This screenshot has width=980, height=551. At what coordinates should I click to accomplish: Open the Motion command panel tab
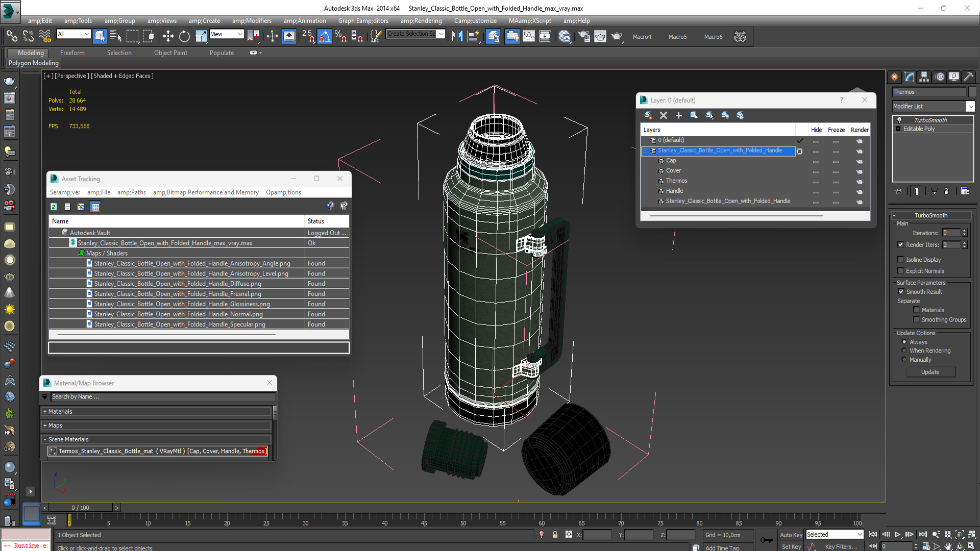(x=940, y=77)
